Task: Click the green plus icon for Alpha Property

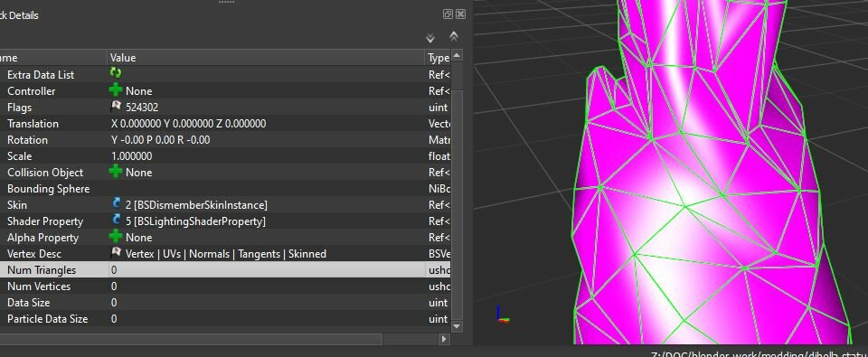Action: tap(116, 237)
